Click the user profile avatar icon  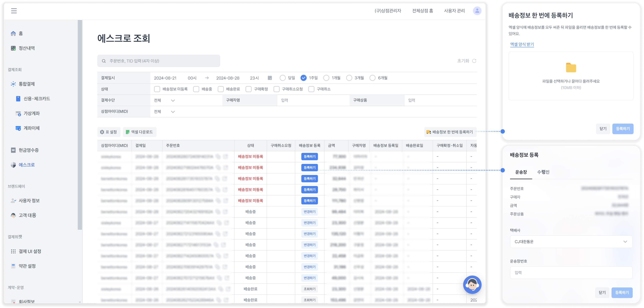[x=477, y=11]
